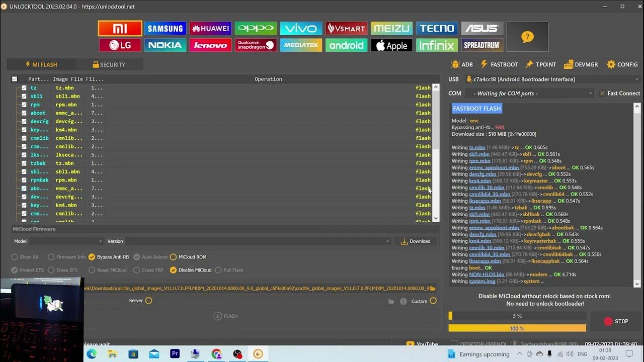This screenshot has width=644, height=362.
Task: Toggle the Fast Connect checkbox
Action: tap(602, 93)
